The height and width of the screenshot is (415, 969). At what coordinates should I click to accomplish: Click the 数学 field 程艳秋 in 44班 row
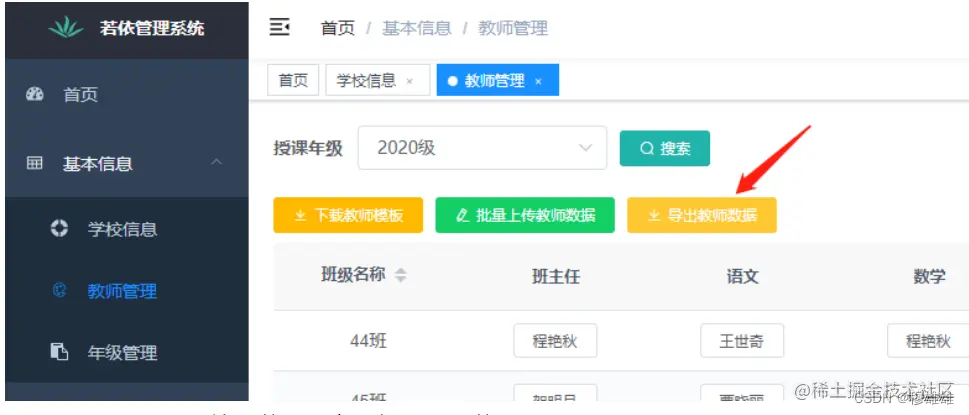coord(928,340)
